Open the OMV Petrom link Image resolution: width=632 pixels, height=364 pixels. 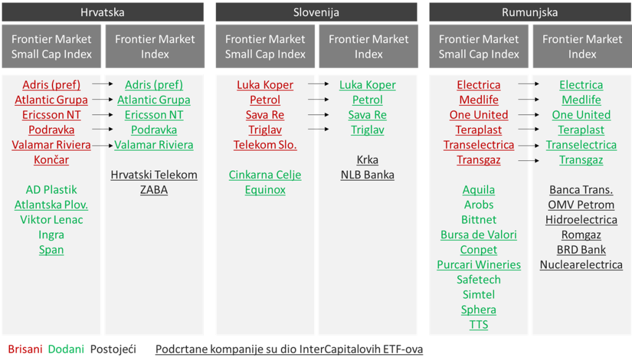click(x=581, y=205)
